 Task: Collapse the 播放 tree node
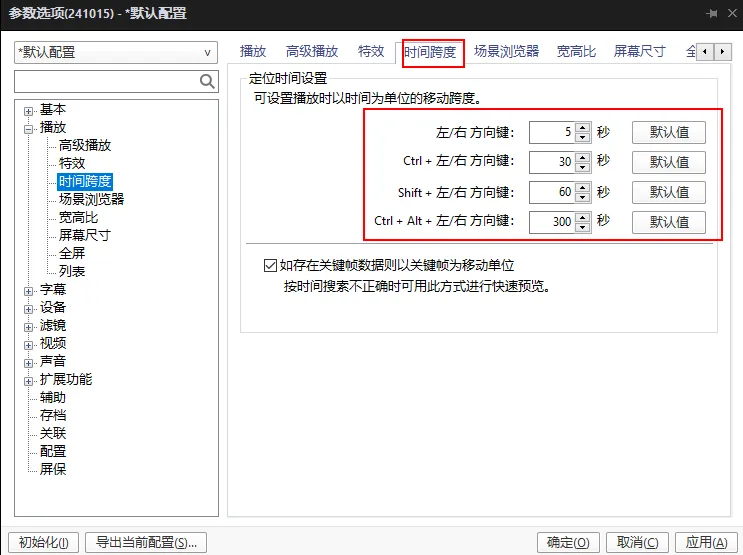pos(29,128)
